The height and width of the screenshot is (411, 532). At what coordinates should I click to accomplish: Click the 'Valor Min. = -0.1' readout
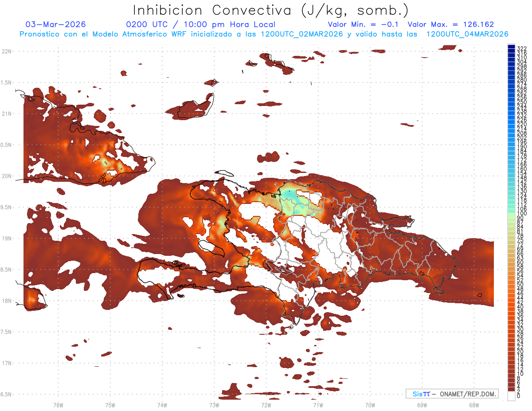tap(364, 24)
